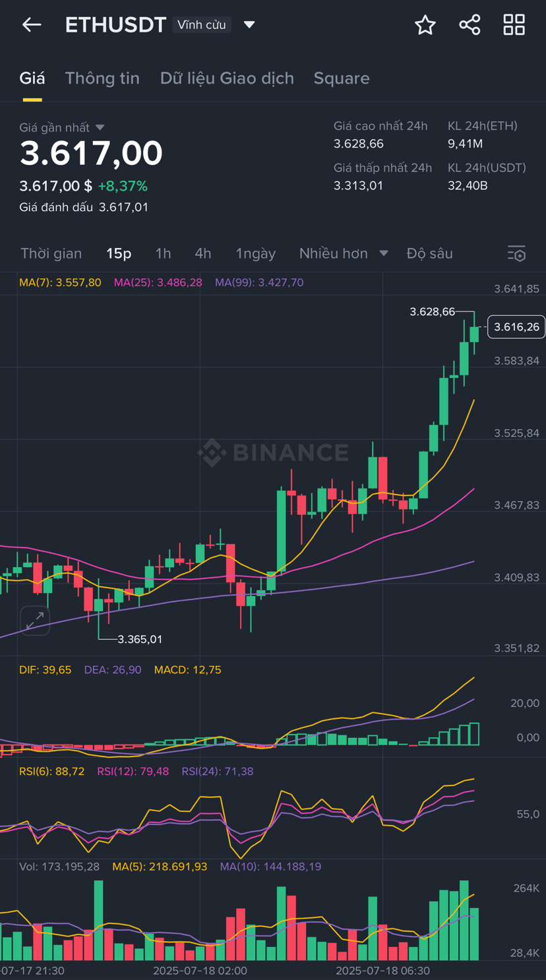Viewport: 546px width, 980px height.
Task: Tap the KL 24h(ETH) volume 9,41M
Action: coord(466,144)
